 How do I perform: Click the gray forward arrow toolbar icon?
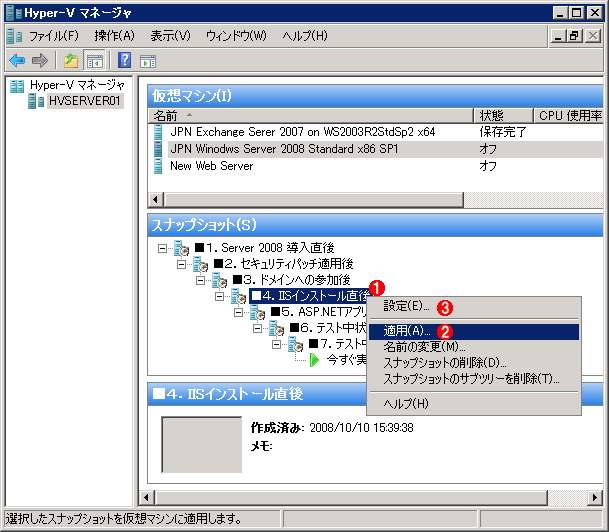coord(40,60)
